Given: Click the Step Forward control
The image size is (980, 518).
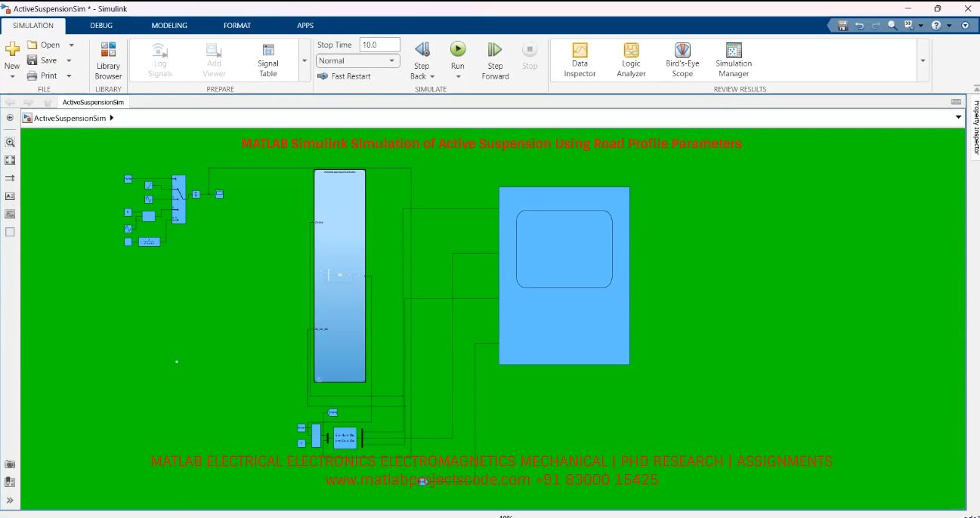Looking at the screenshot, I should 494,60.
